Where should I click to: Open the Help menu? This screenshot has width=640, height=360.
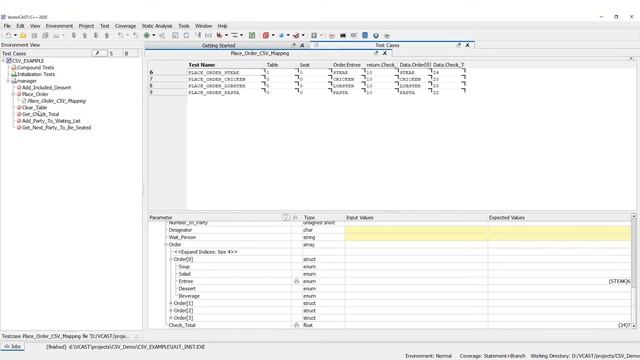(222, 26)
